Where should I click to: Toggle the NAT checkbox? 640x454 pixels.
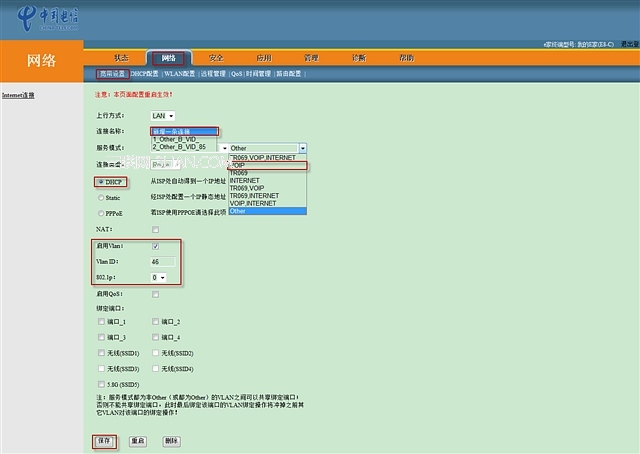click(156, 229)
